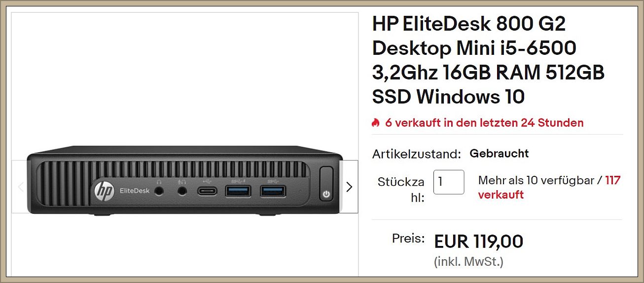Viewport: 644px width, 283px height.
Task: Show the next product image with right chevron
Action: click(349, 187)
